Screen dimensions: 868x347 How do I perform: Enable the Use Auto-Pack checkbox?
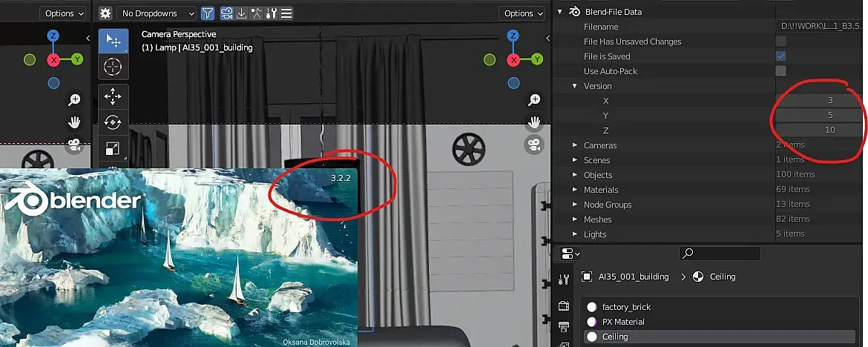pyautogui.click(x=781, y=71)
